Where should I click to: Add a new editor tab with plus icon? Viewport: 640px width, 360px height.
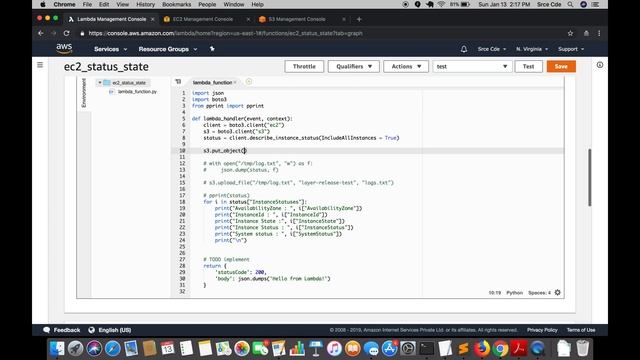click(x=249, y=82)
